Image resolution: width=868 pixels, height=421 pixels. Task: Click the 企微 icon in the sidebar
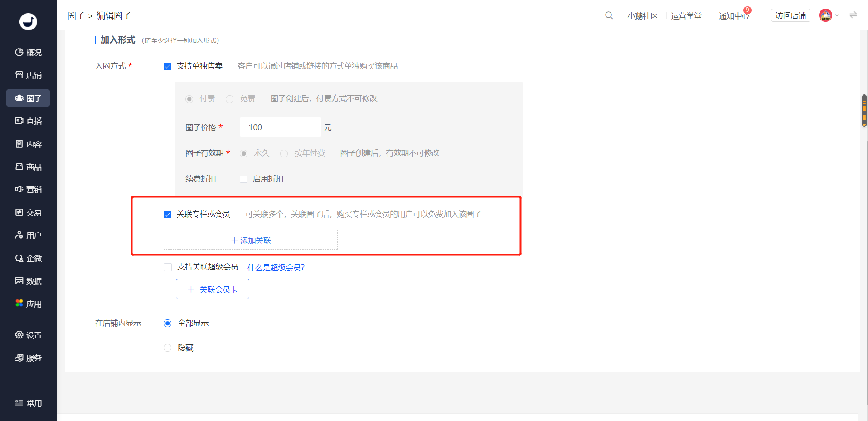pos(19,258)
